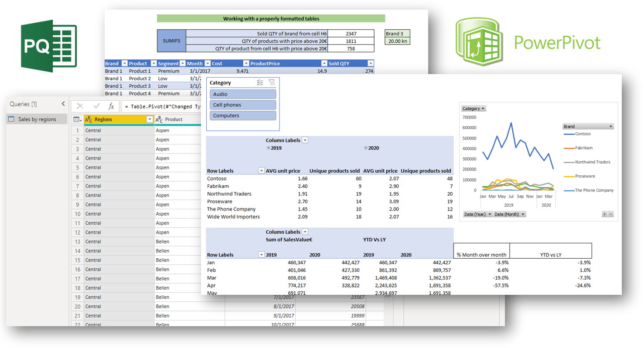Open Column Labels dropdown above Sum of SalesValue€
The height and width of the screenshot is (348, 644).
[305, 232]
